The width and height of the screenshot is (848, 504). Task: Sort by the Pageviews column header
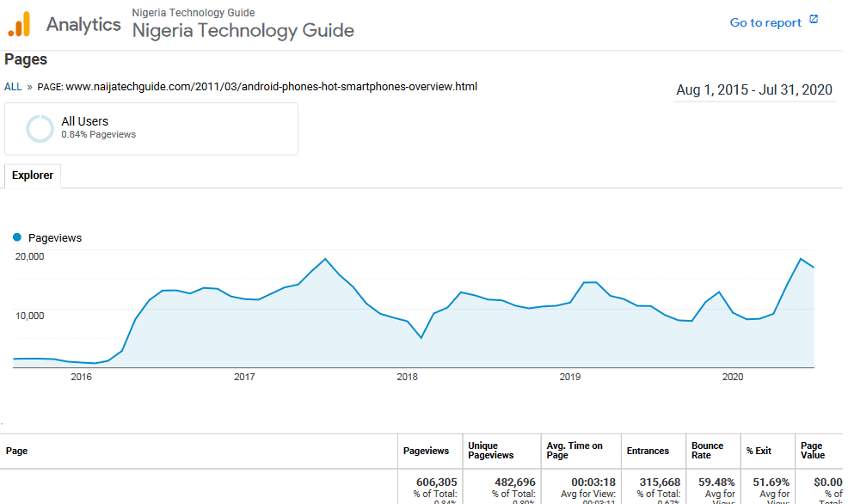427,451
